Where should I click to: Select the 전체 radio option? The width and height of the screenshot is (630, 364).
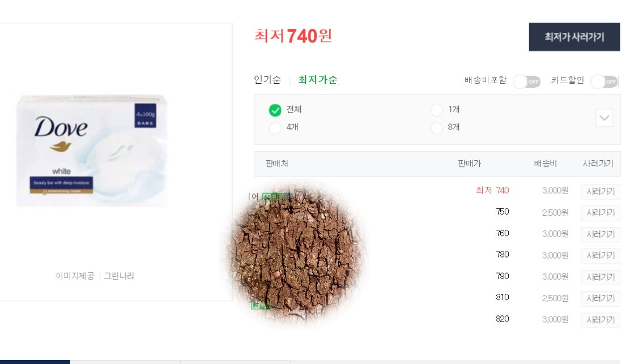coord(275,110)
